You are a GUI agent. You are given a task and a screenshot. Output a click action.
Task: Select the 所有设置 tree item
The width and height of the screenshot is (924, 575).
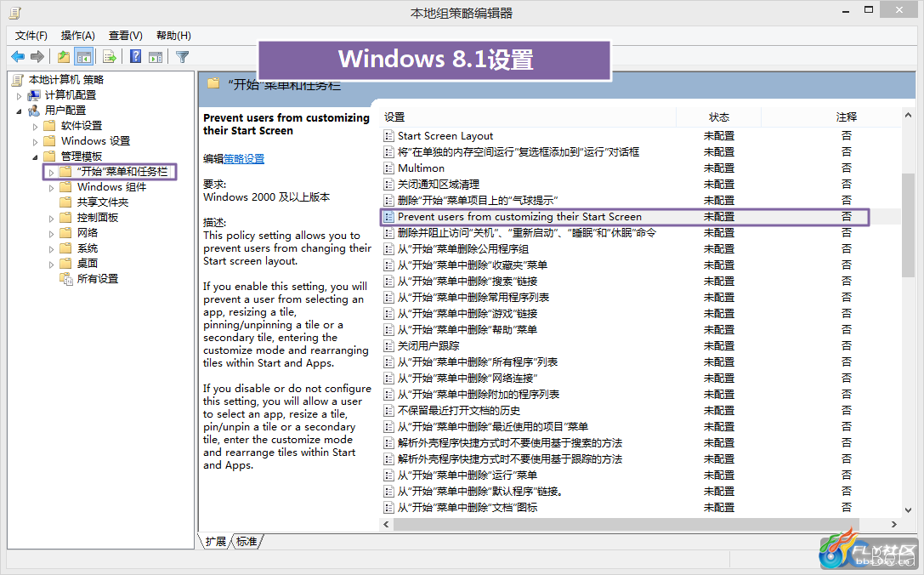click(x=98, y=279)
